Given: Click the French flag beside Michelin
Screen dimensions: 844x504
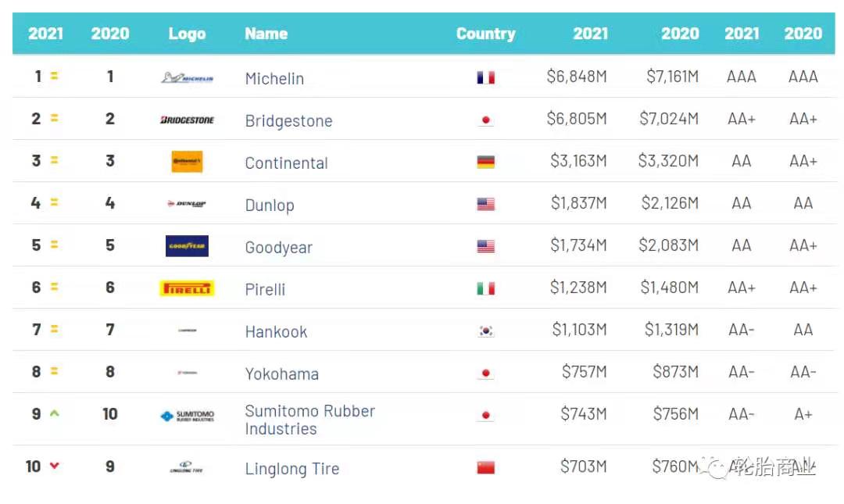Looking at the screenshot, I should click(485, 78).
